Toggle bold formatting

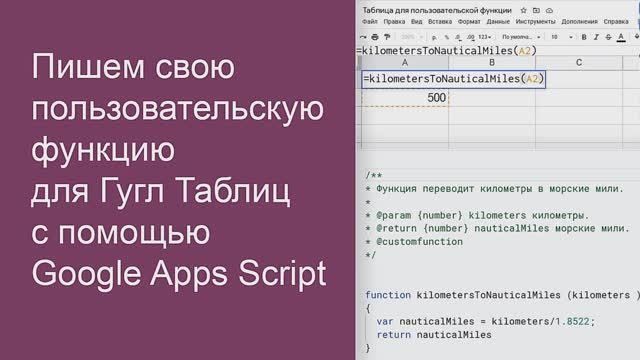click(x=584, y=37)
